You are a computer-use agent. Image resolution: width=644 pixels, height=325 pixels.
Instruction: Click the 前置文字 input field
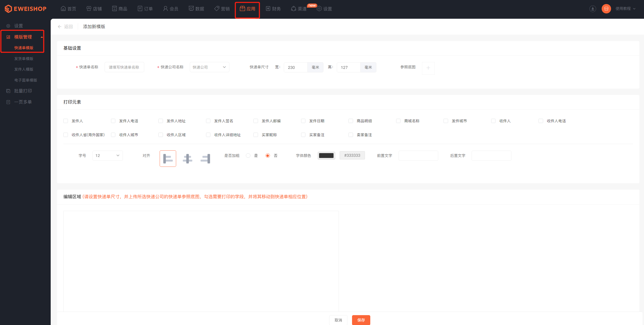click(x=418, y=155)
